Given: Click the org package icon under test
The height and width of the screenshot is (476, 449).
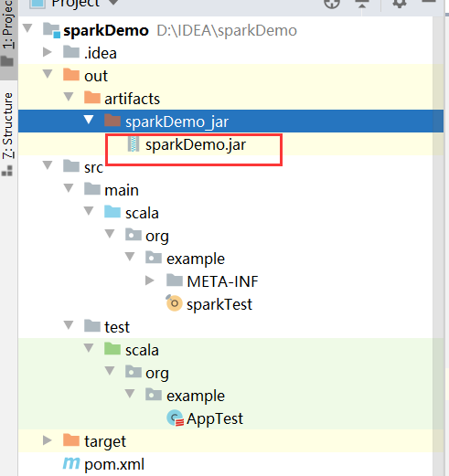Looking at the screenshot, I should coord(134,372).
